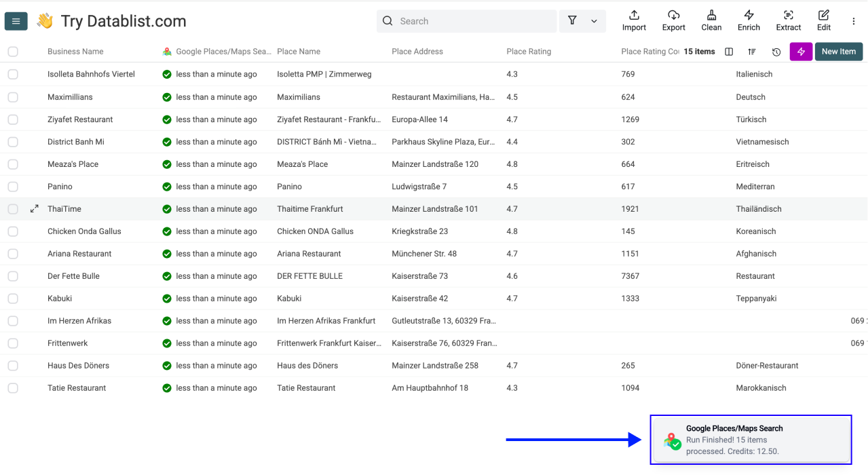The height and width of the screenshot is (475, 868).
Task: Select the ThaiTime row checkbox
Action: click(x=13, y=209)
